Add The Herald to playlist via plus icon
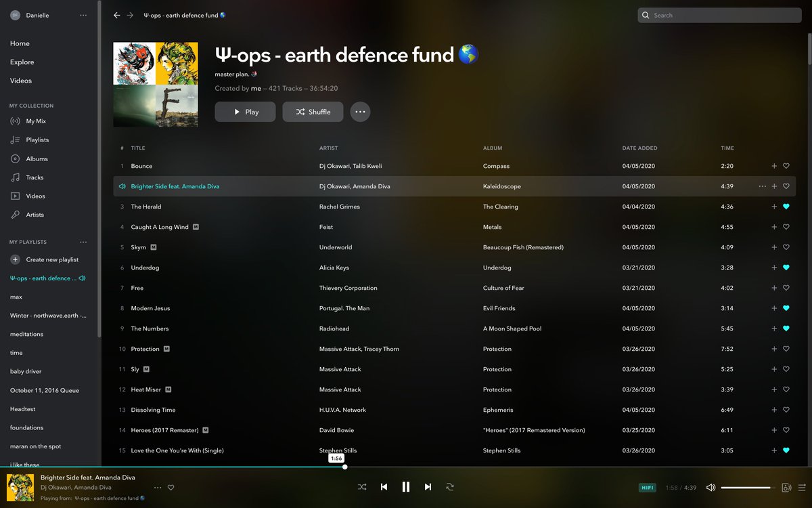 point(774,207)
